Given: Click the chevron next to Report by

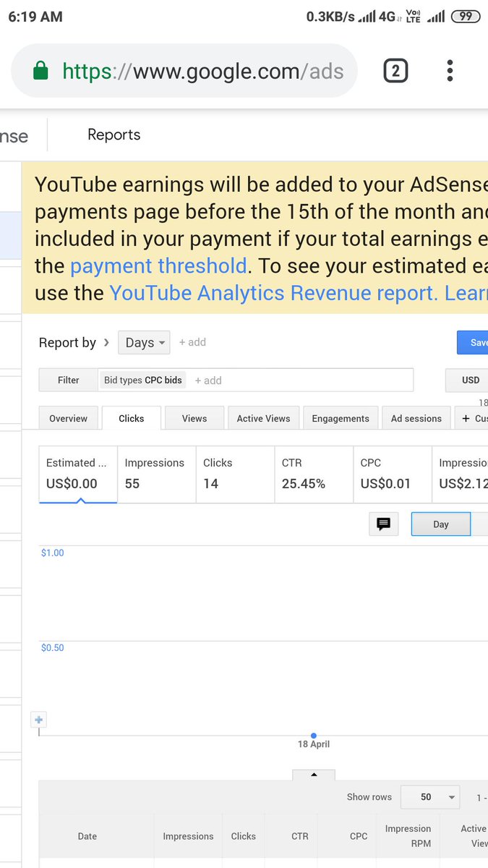Looking at the screenshot, I should click(x=107, y=342).
